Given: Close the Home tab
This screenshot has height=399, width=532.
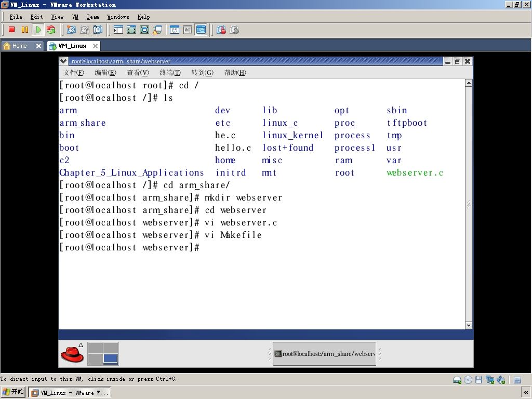Looking at the screenshot, I should coord(38,46).
